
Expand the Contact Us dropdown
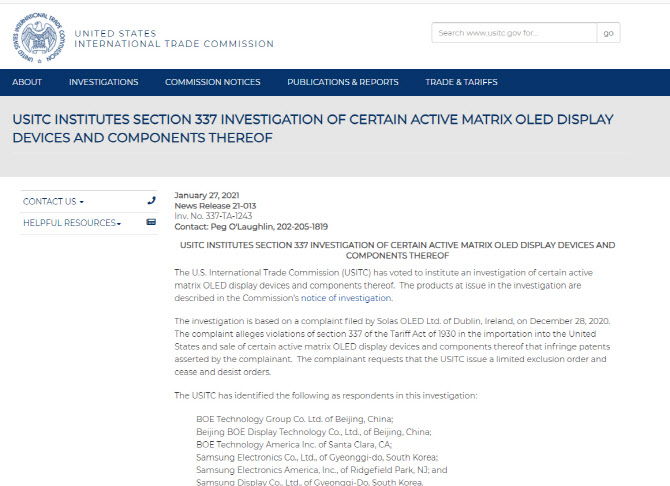pos(53,201)
